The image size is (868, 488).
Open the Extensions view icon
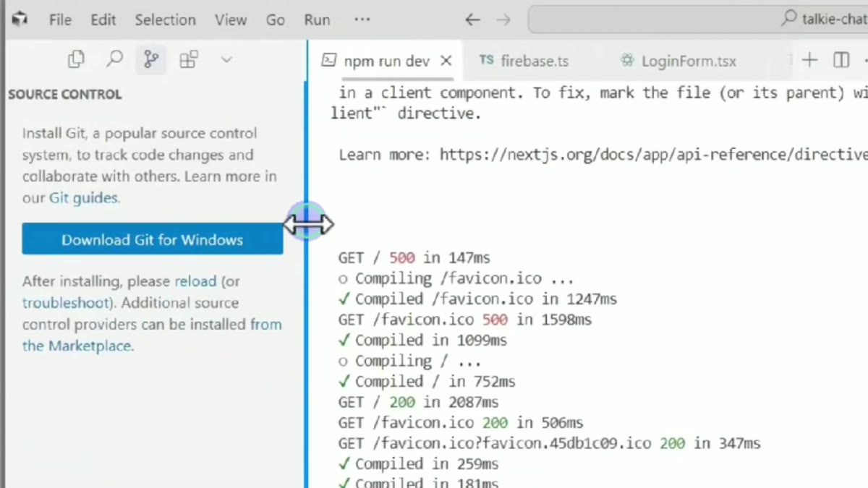pos(188,60)
